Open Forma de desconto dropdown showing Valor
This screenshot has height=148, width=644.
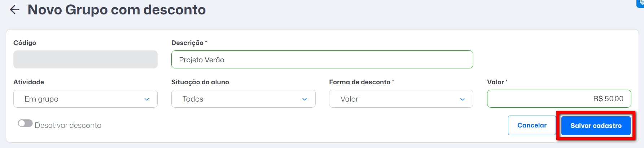401,99
